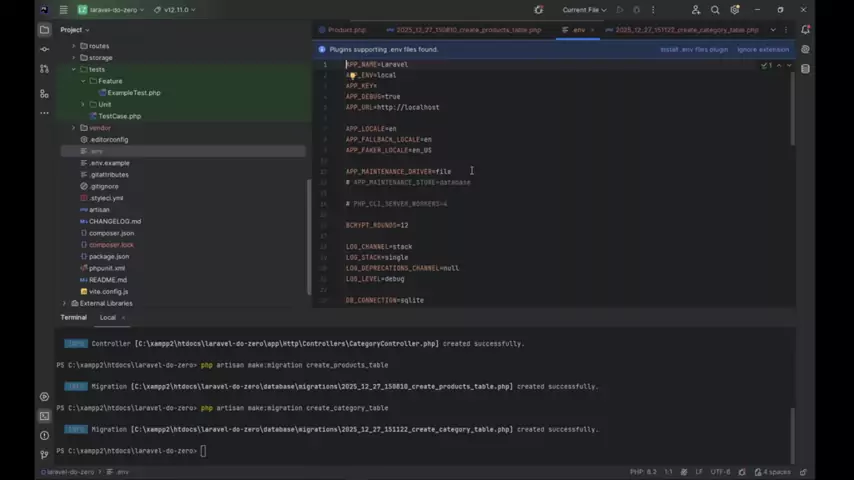Click the Ignore extension link
The width and height of the screenshot is (854, 480).
tap(762, 49)
